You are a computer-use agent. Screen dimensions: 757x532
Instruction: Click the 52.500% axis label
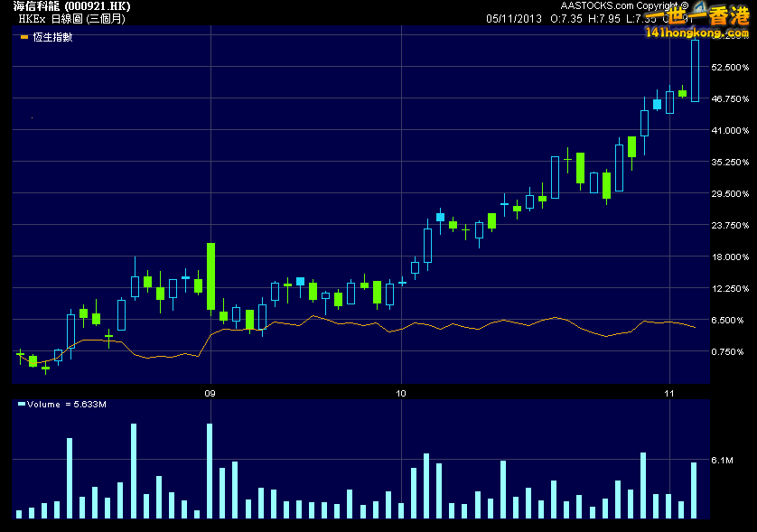pos(730,67)
